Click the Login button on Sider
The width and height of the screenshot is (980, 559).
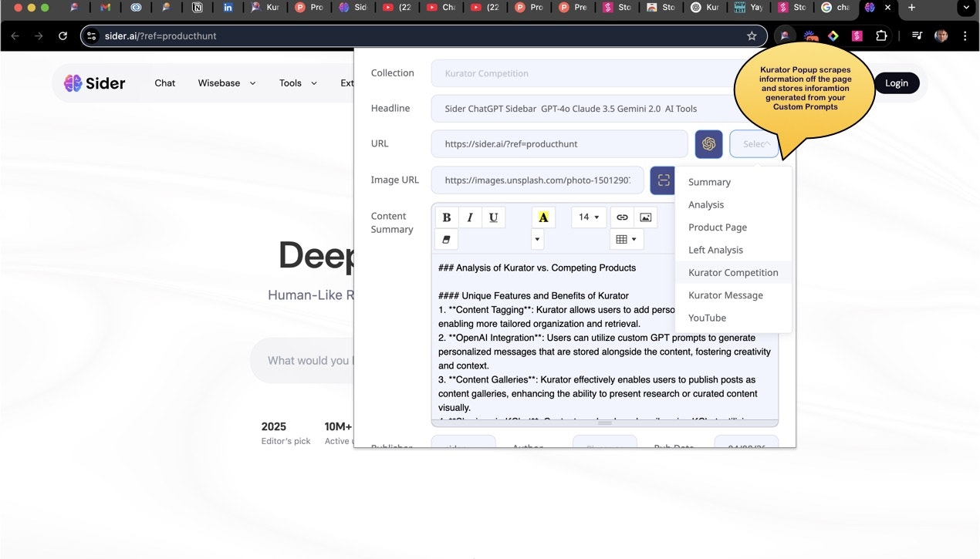coord(897,83)
